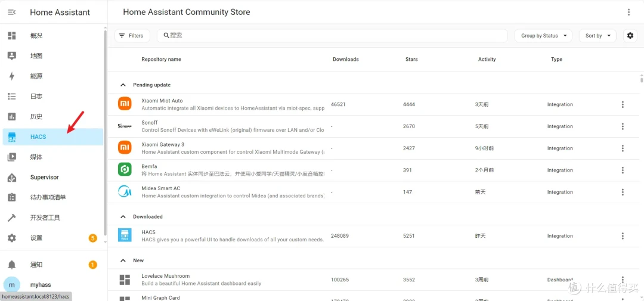This screenshot has height=301, width=644.
Task: Click the 通知 badge showing 1
Action: (93, 265)
